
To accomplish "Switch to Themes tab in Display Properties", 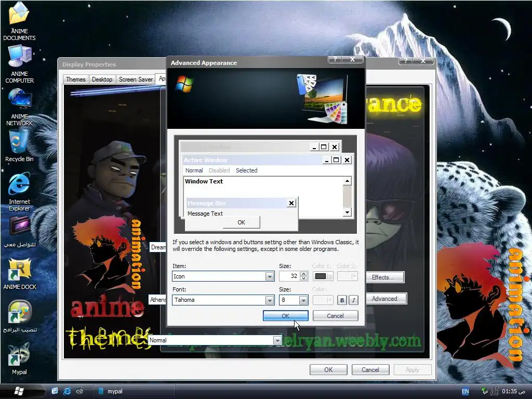I will coord(76,79).
